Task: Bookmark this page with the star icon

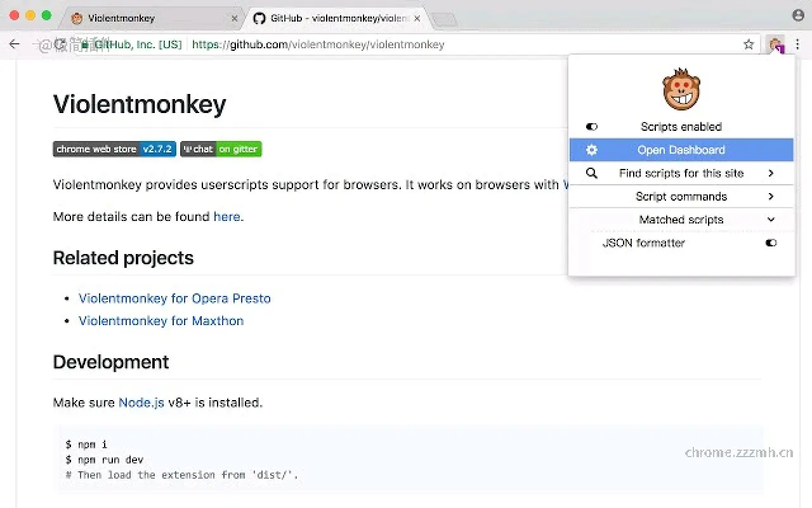Action: 749,44
